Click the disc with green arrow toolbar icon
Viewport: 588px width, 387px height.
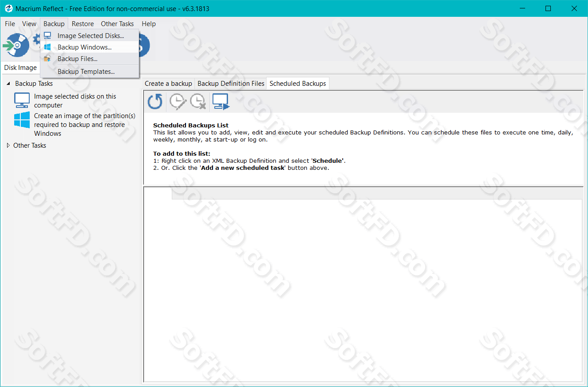(x=16, y=46)
